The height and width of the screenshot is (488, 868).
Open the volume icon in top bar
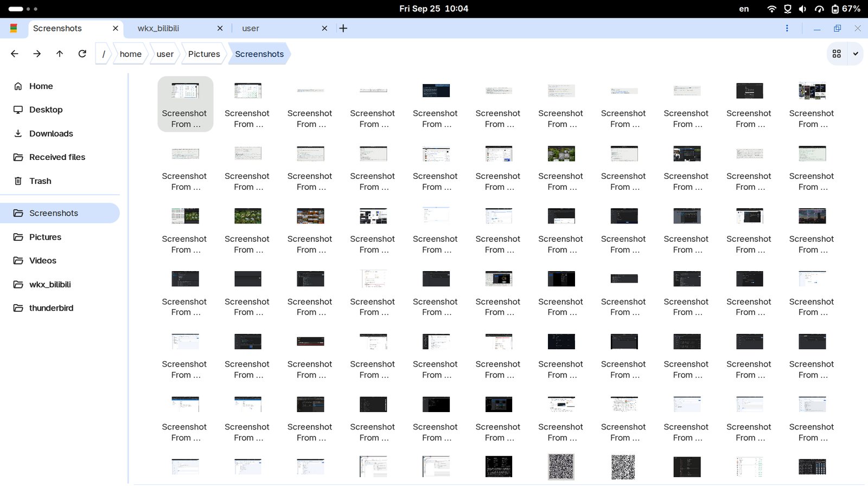(803, 9)
